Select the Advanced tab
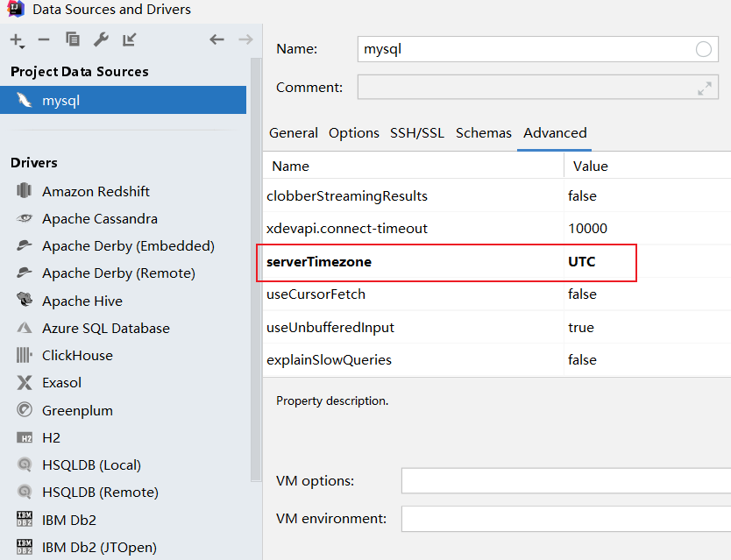 [x=555, y=133]
